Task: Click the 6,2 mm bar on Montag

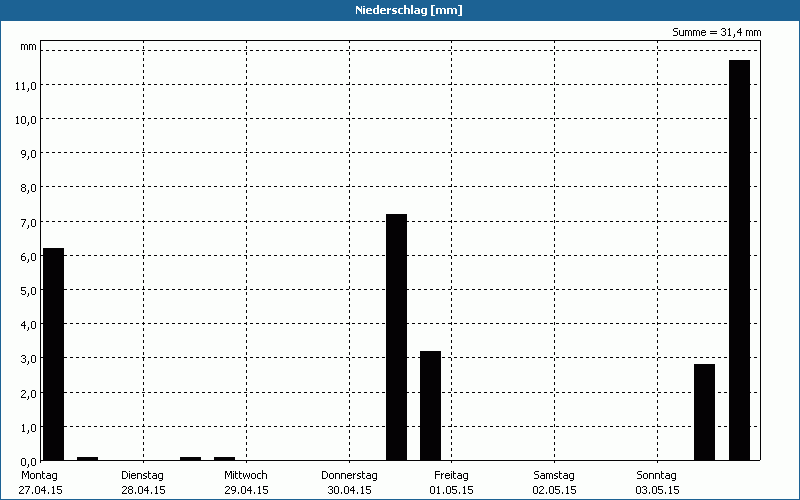Action: pos(54,354)
